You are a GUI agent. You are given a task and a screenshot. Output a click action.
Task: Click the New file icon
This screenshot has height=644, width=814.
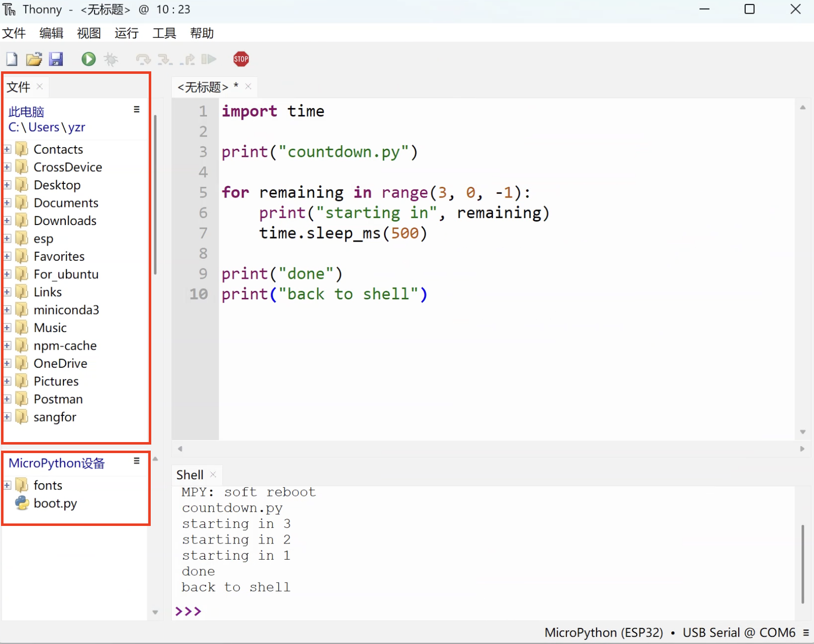[12, 59]
